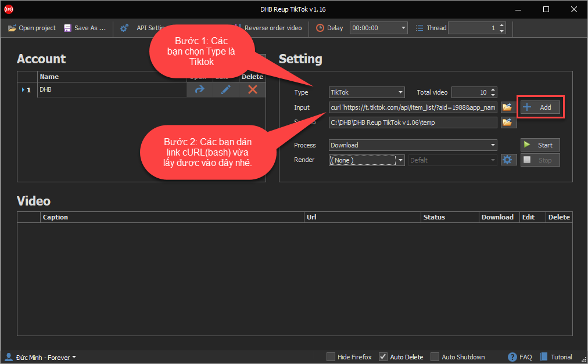
Task: Open FAQ help link
Action: [520, 357]
